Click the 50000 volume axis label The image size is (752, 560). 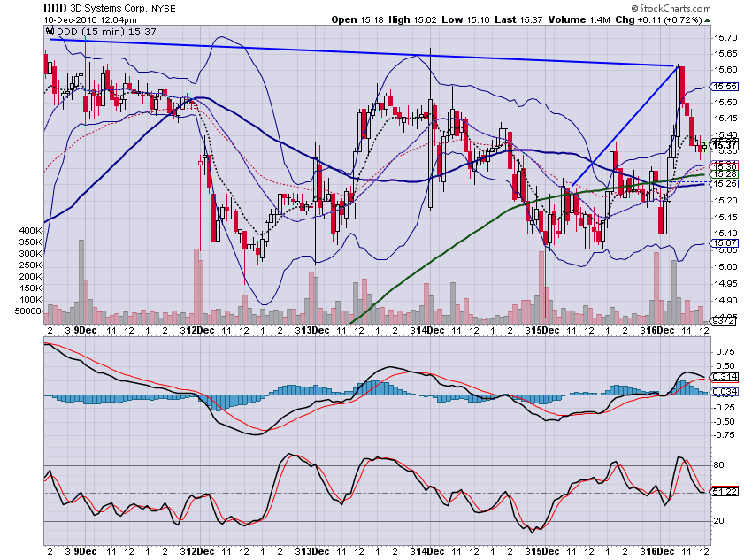coord(28,311)
